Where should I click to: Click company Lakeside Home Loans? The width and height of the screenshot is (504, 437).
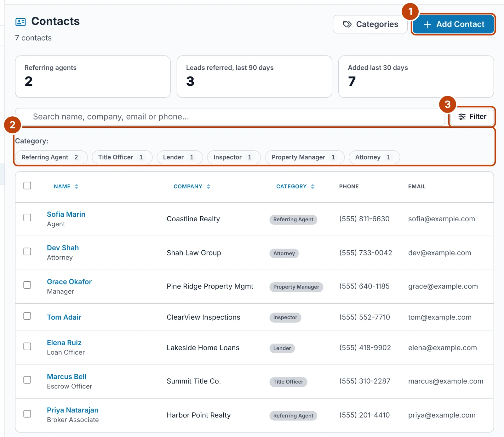pos(203,348)
